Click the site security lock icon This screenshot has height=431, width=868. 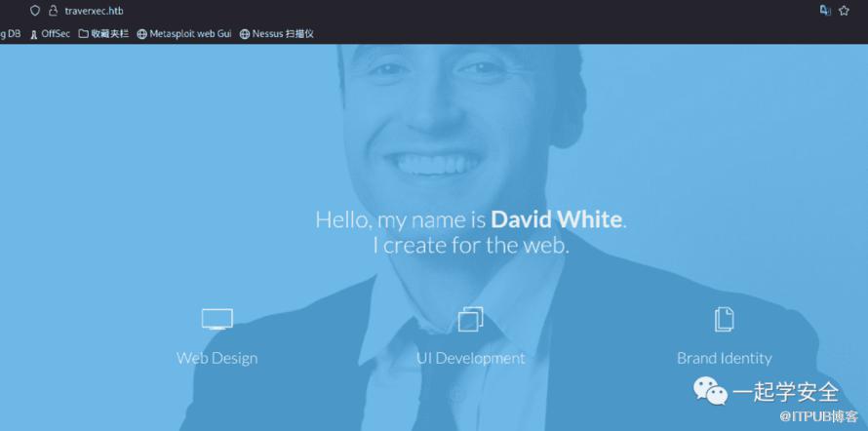point(53,11)
